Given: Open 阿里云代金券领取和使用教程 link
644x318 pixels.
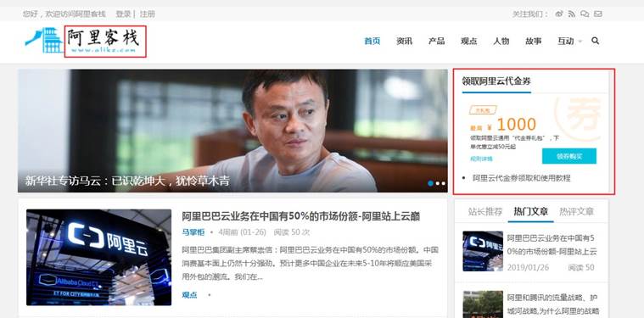Looking at the screenshot, I should pos(521,178).
